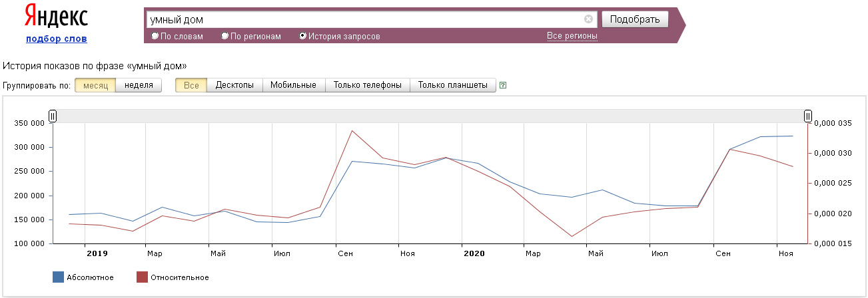Show Только планшеты statistics

[452, 85]
